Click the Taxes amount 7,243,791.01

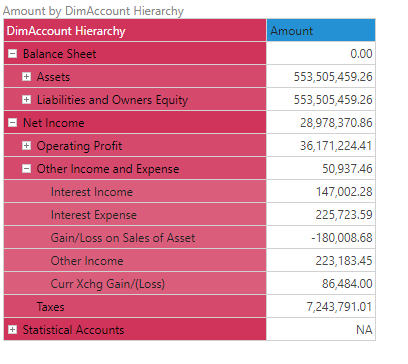(x=339, y=307)
